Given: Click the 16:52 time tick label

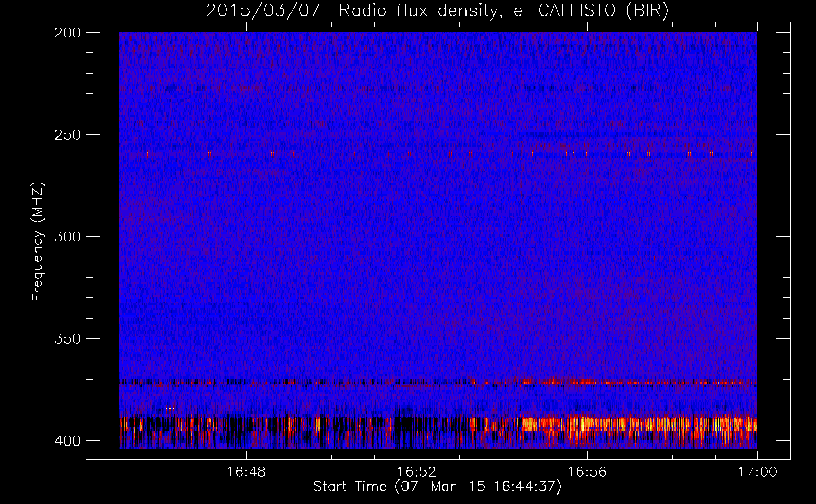Looking at the screenshot, I should pos(417,472).
